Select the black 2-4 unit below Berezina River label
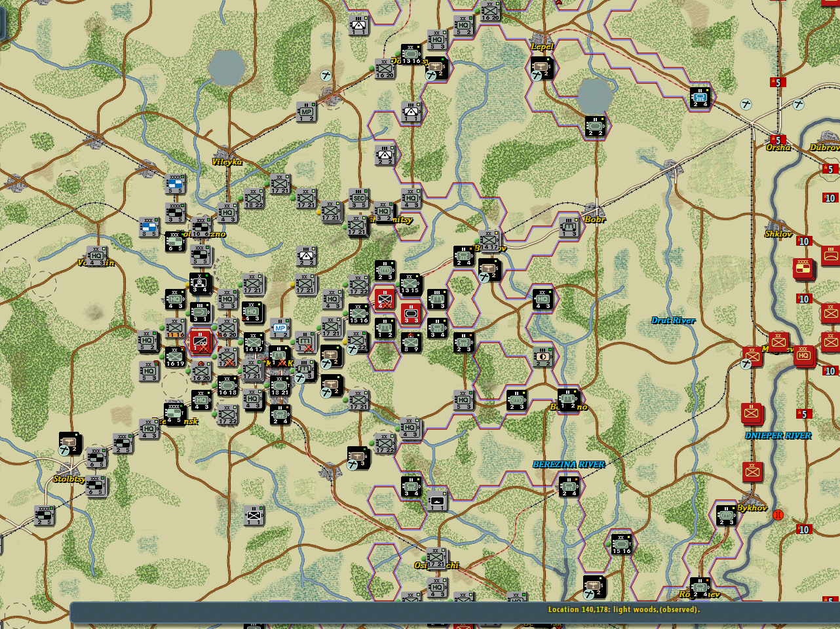840x629 pixels. click(x=569, y=487)
